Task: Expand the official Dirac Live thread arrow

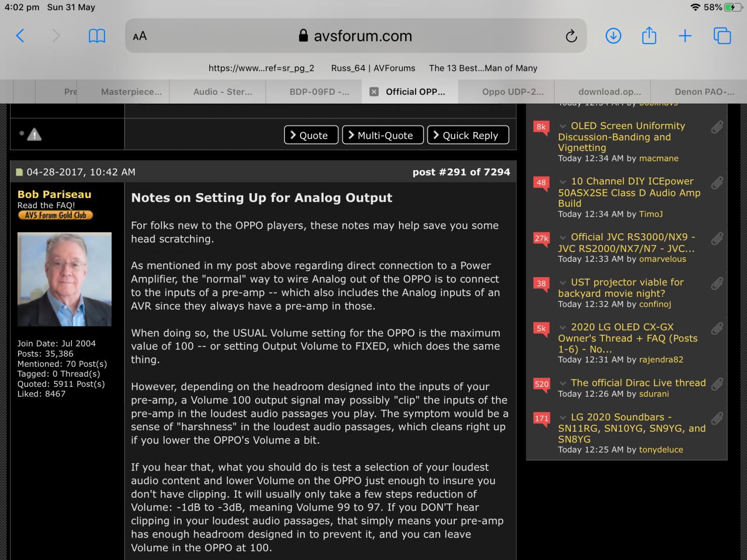Action: pyautogui.click(x=563, y=383)
